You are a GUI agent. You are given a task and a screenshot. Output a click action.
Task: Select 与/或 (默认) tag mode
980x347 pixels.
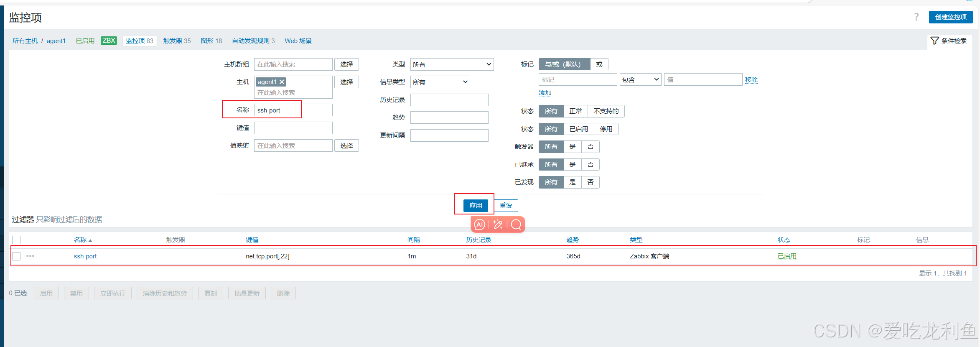click(x=564, y=64)
